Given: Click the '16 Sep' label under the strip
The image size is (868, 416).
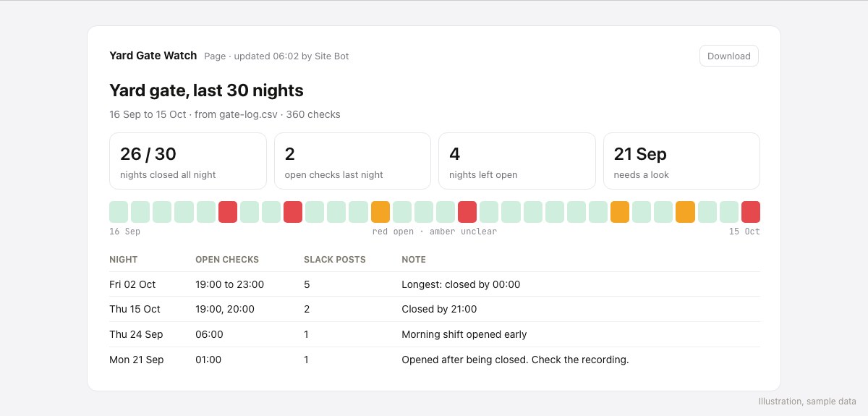Looking at the screenshot, I should (x=125, y=232).
